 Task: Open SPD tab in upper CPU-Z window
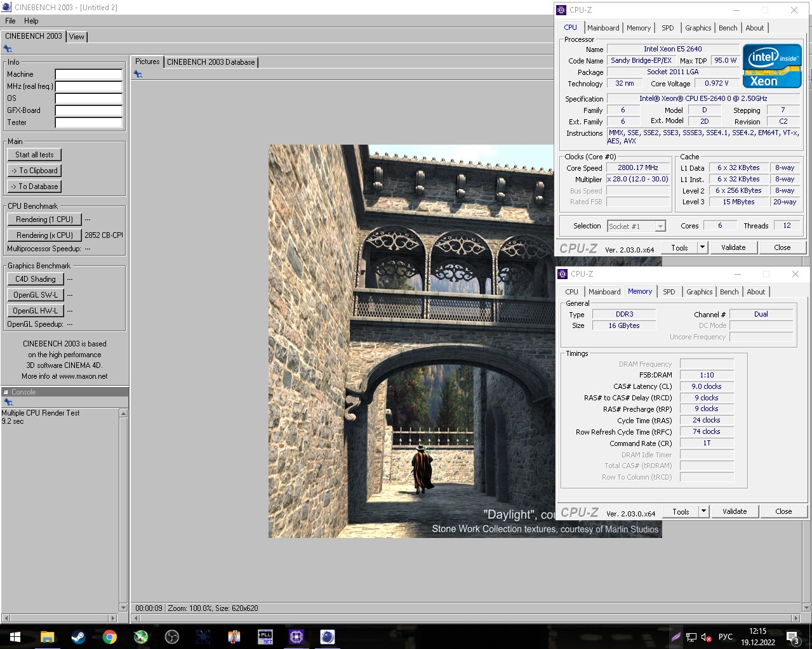[668, 28]
